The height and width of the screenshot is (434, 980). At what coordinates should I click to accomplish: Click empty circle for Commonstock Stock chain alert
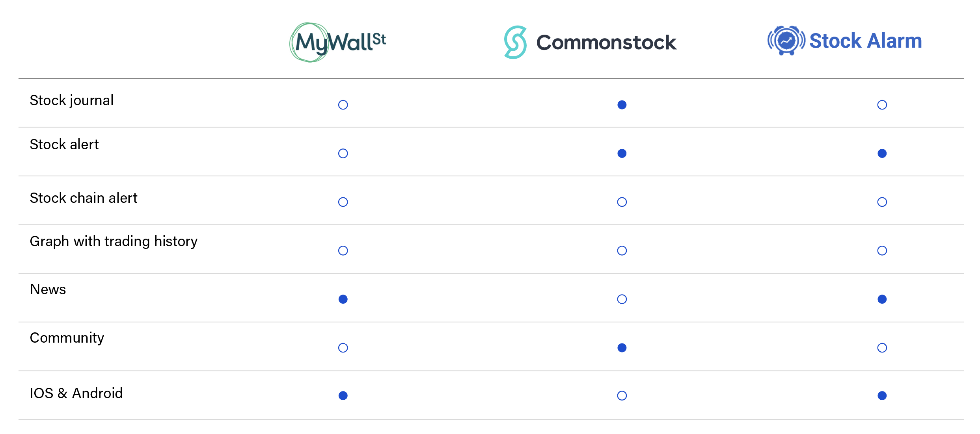point(622,202)
